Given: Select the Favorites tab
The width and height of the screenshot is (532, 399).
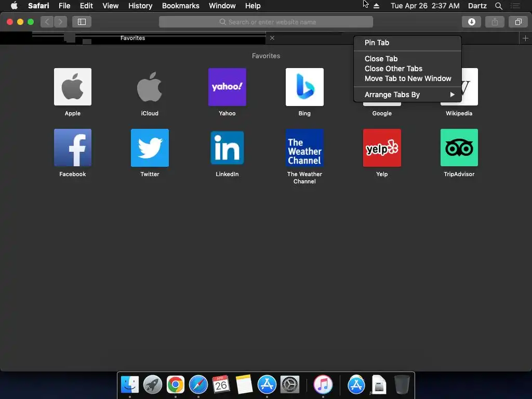Looking at the screenshot, I should tap(132, 38).
